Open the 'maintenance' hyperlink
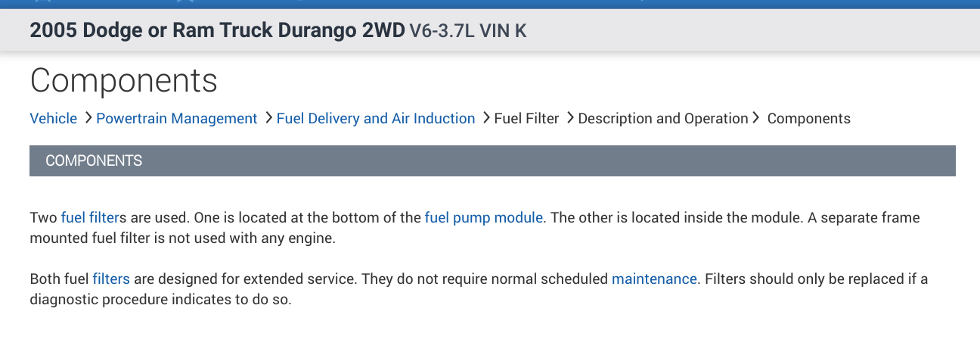 [x=653, y=279]
